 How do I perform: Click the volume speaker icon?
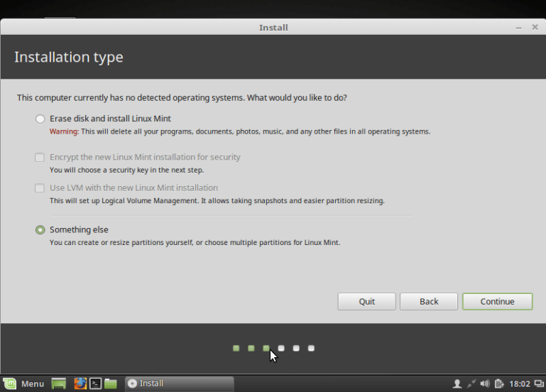click(x=485, y=383)
